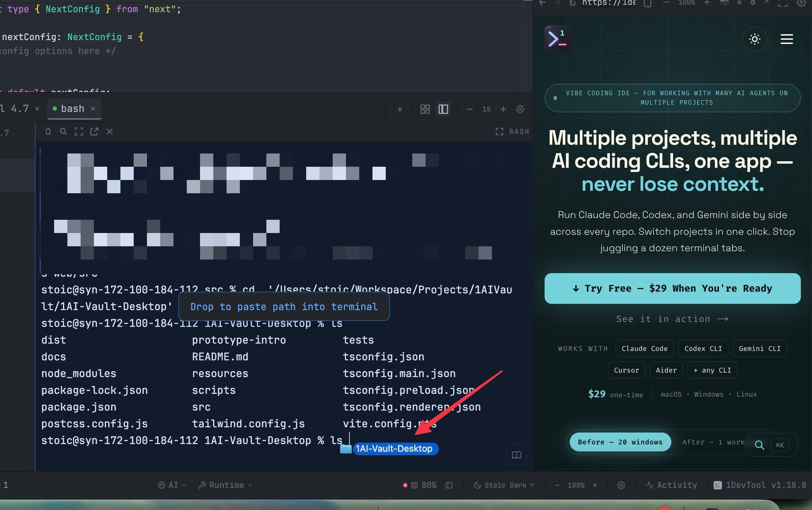Click the + any CLI chip
812x510 pixels.
[712, 370]
